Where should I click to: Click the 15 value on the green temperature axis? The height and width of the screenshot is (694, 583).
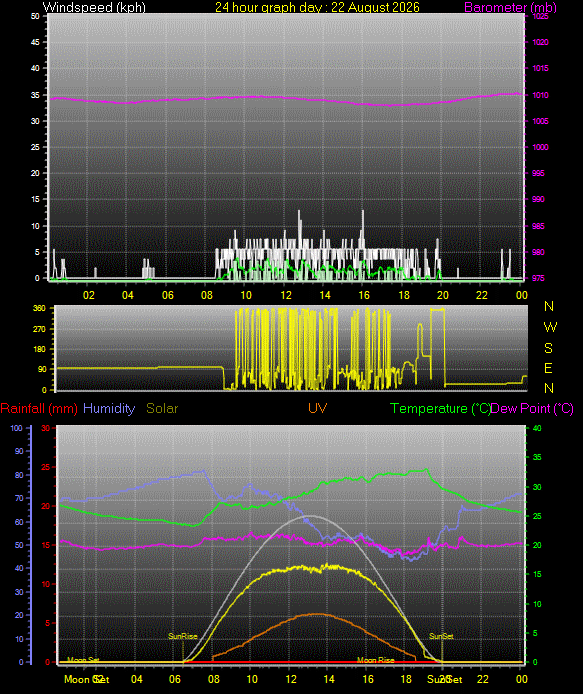pyautogui.click(x=537, y=574)
